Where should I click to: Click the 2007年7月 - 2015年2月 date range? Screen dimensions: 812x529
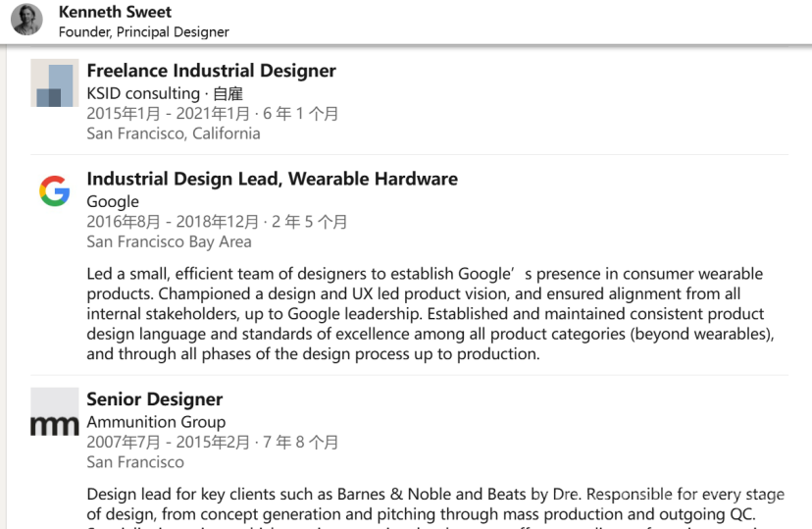(x=168, y=442)
